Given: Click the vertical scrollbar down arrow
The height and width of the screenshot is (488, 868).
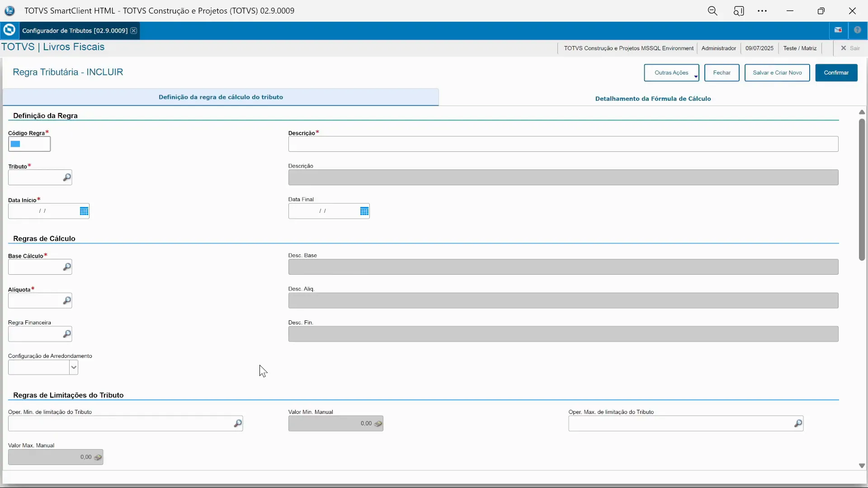Looking at the screenshot, I should point(862,465).
